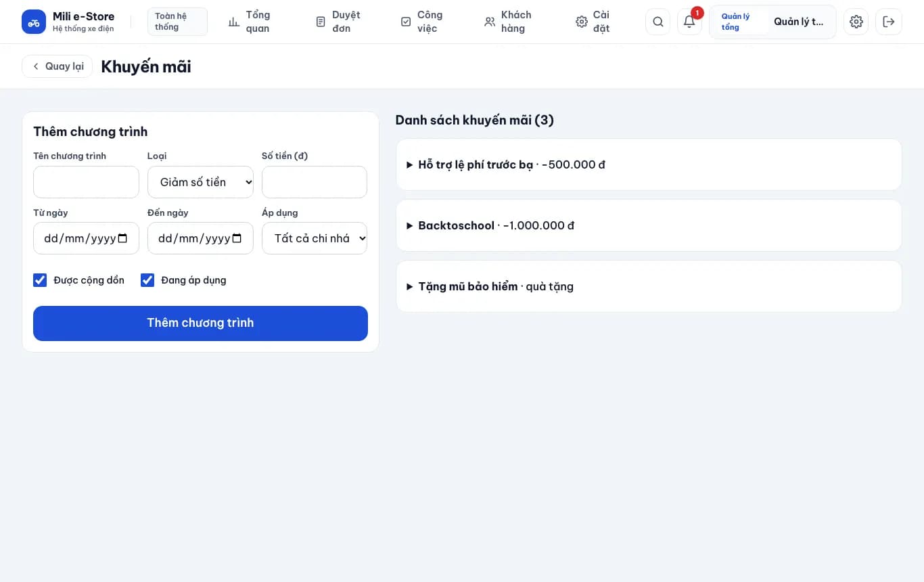Toggle the Được cộng dồn checkbox
Image resolution: width=924 pixels, height=582 pixels.
(40, 280)
